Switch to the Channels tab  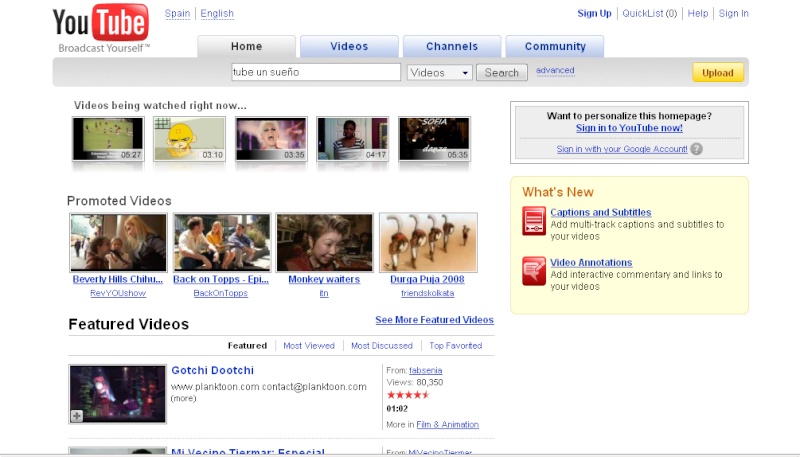[452, 46]
